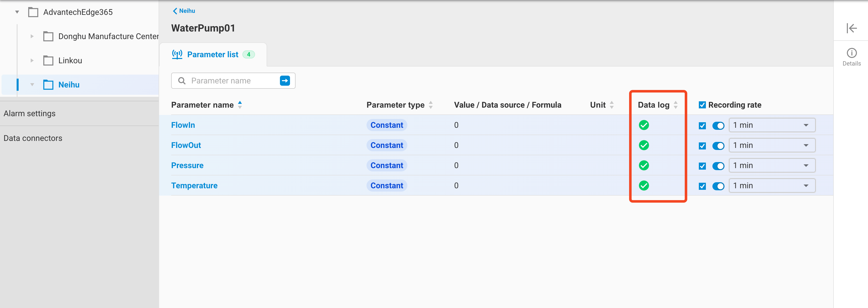Open the Details info panel icon
This screenshot has height=308, width=868.
click(851, 53)
